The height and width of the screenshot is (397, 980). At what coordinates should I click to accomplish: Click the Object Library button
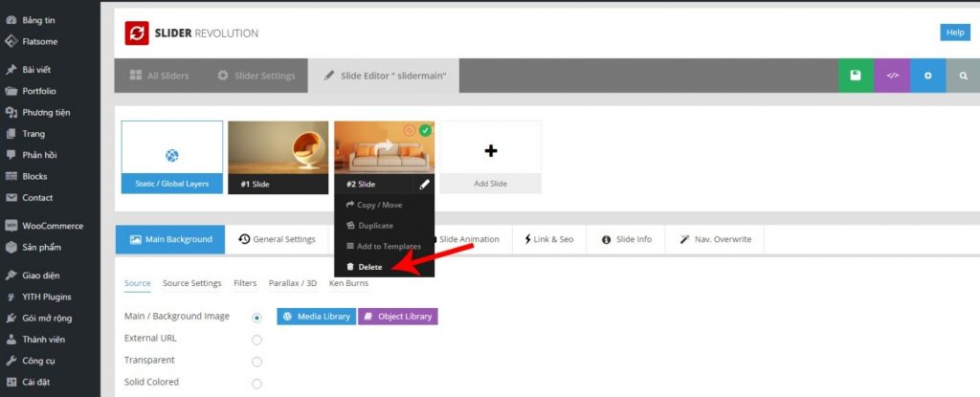(x=398, y=317)
